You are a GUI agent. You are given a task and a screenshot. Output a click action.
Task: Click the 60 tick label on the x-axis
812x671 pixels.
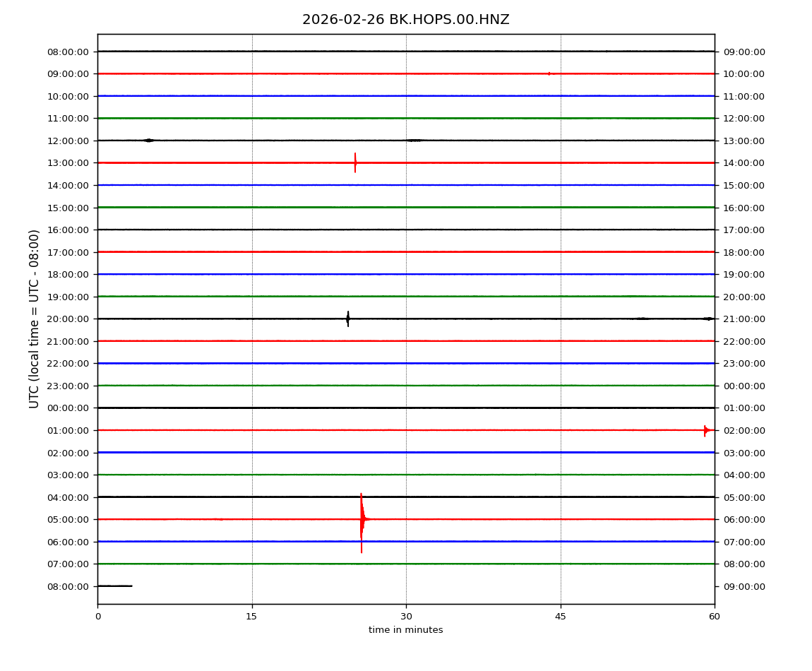(715, 617)
